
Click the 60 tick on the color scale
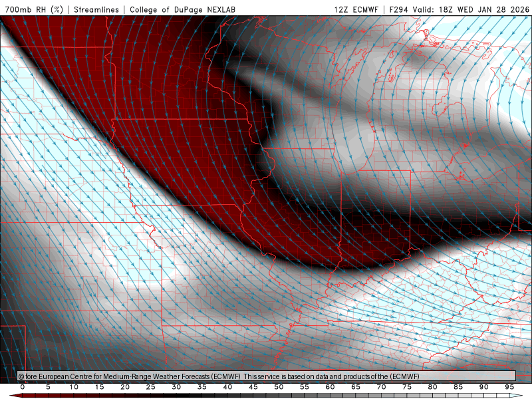pos(330,387)
